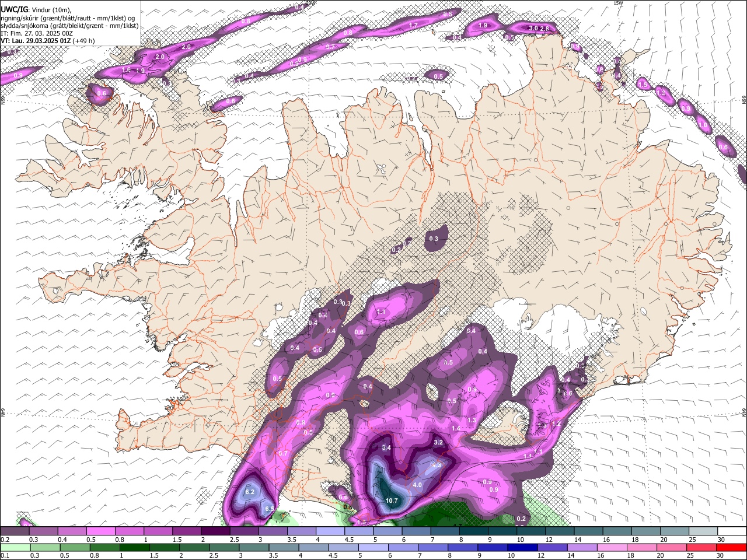This screenshot has height=560, width=747.
Task: Click the 0.1 label in bottom legend row
Action: click(x=5, y=556)
